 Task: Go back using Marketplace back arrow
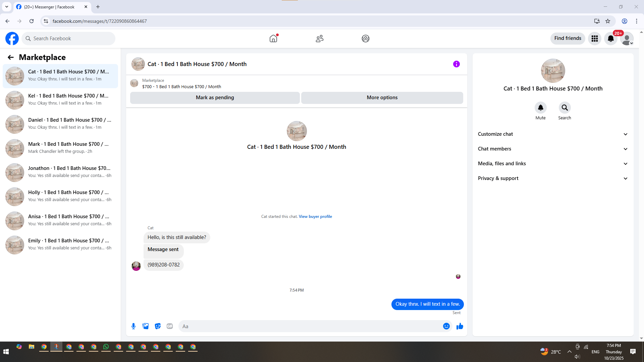click(11, 57)
